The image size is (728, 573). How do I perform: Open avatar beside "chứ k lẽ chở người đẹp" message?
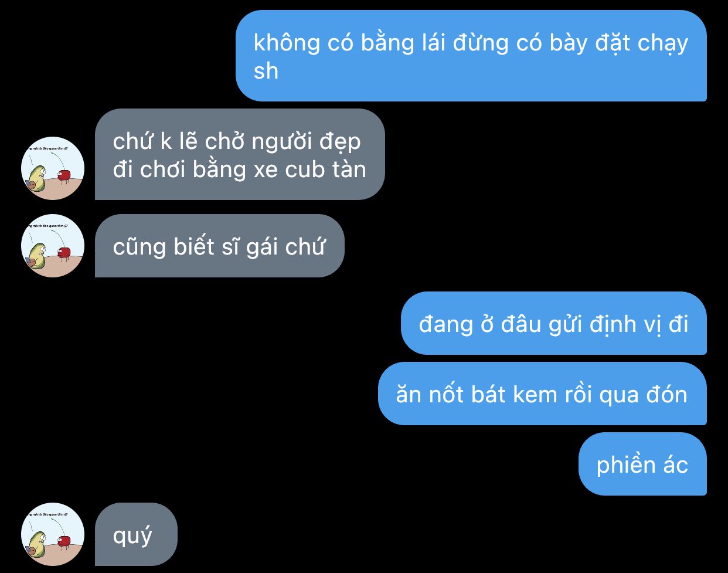(x=53, y=168)
